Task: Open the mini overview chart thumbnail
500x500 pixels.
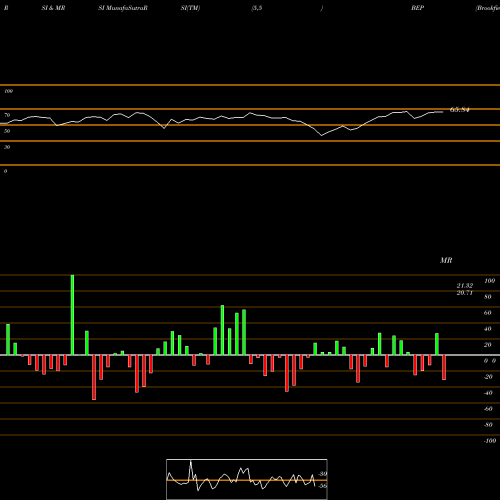Action: 247,479
